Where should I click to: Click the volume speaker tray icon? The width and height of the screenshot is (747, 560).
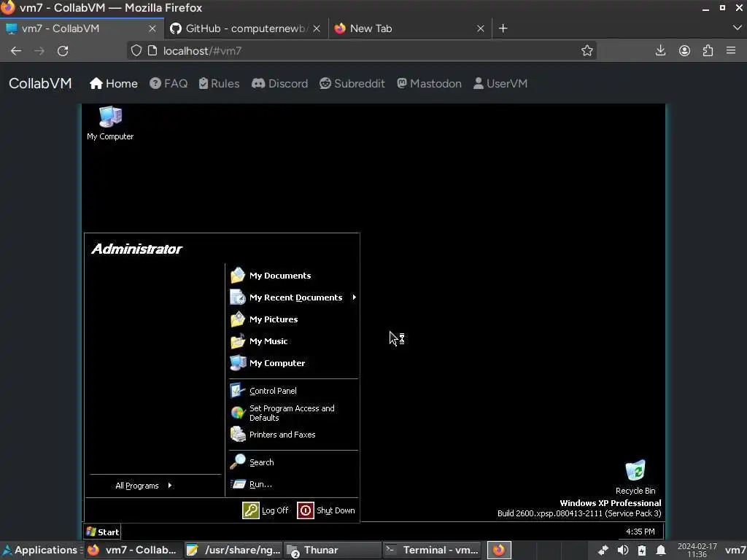pos(622,551)
